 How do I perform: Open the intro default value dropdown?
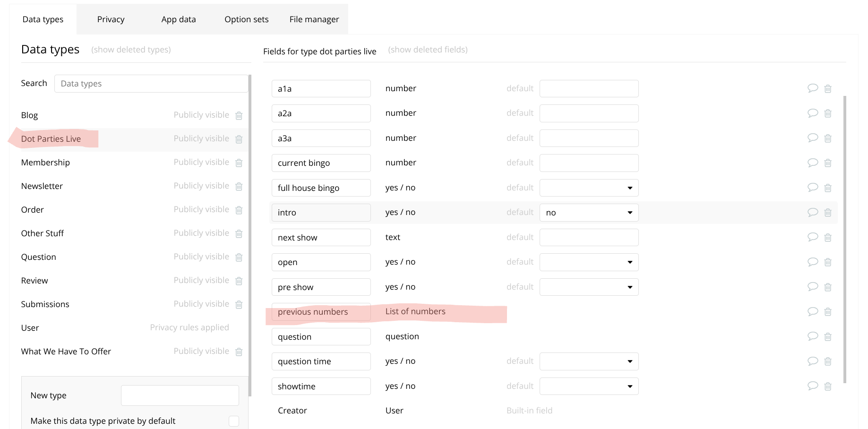pos(589,213)
